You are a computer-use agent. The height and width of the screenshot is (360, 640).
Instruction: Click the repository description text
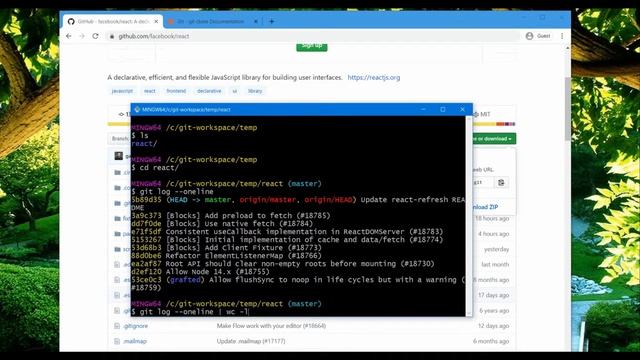[x=225, y=78]
